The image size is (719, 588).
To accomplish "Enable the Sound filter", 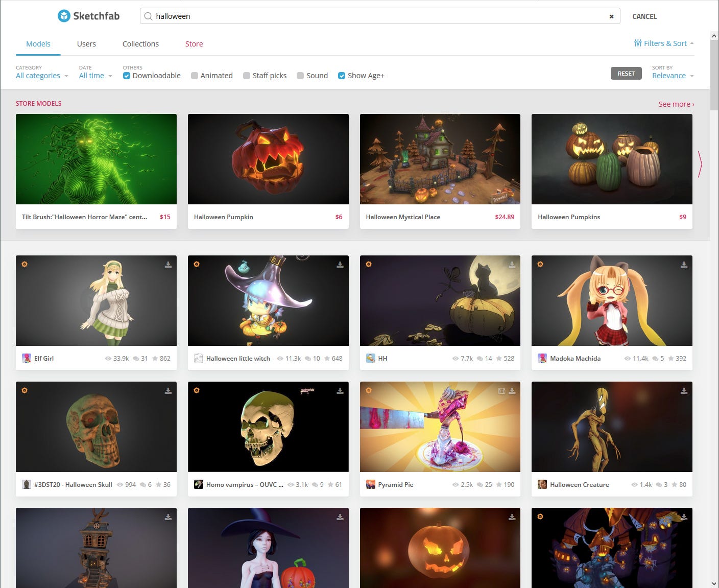I will pos(300,76).
